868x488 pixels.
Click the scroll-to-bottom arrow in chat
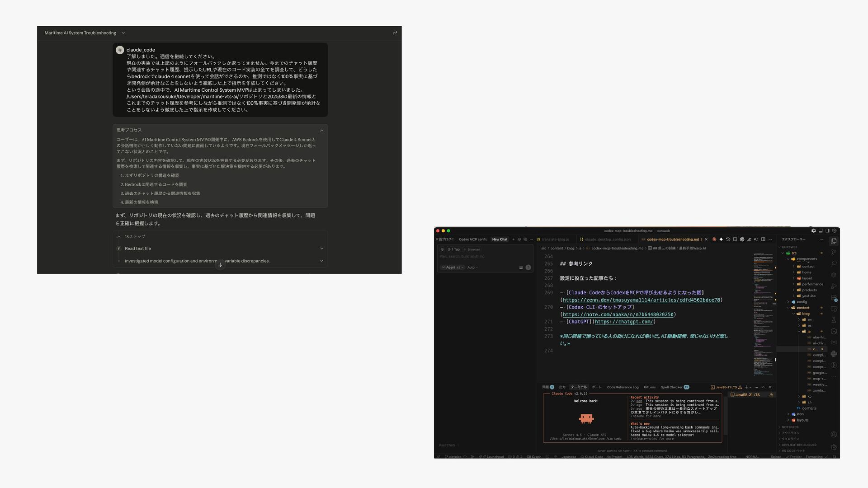[220, 265]
